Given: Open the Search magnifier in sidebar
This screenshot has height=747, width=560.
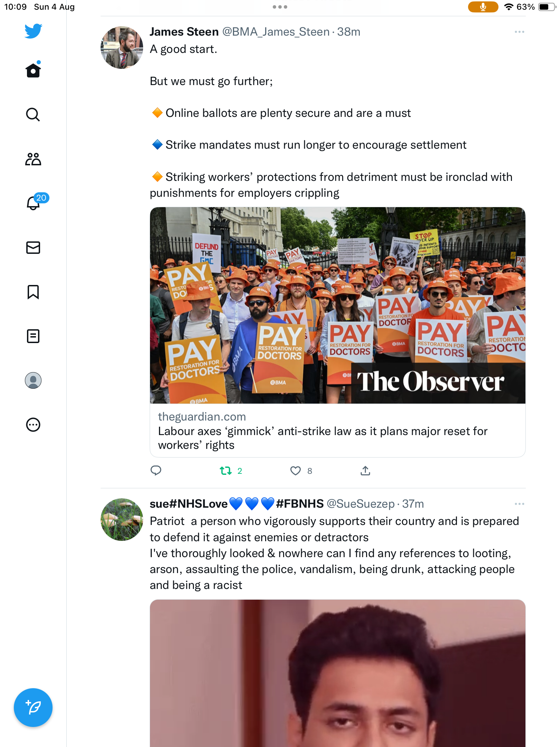Looking at the screenshot, I should pyautogui.click(x=33, y=114).
